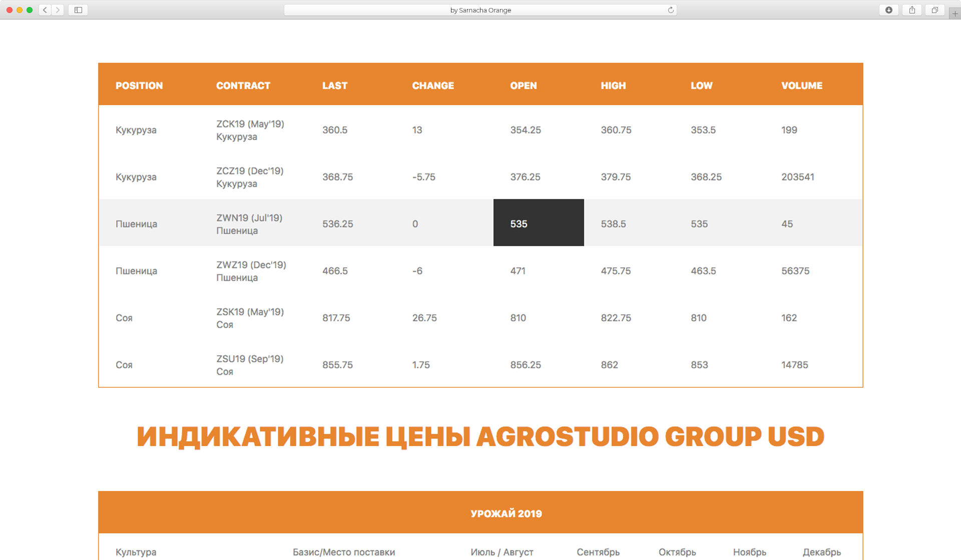Viewport: 961px width, 560px height.
Task: Click the open value 471
Action: pos(518,271)
